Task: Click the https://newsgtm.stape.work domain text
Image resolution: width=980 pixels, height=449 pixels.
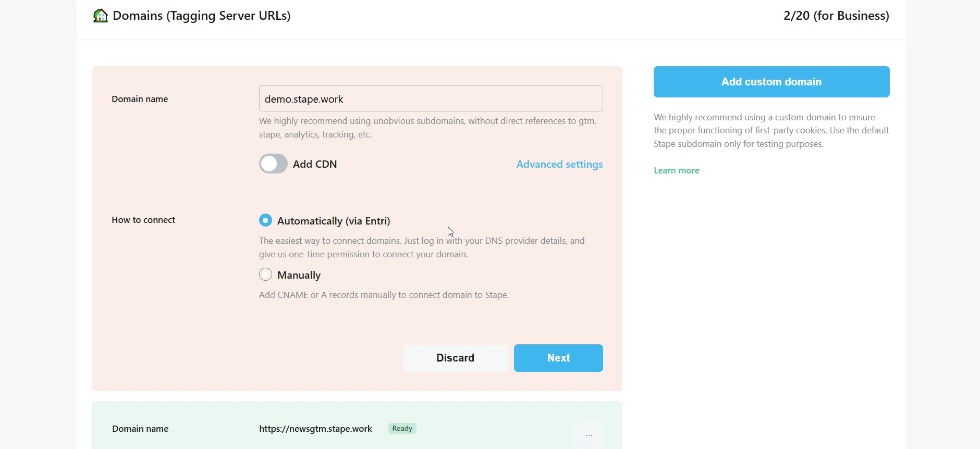Action: tap(315, 429)
